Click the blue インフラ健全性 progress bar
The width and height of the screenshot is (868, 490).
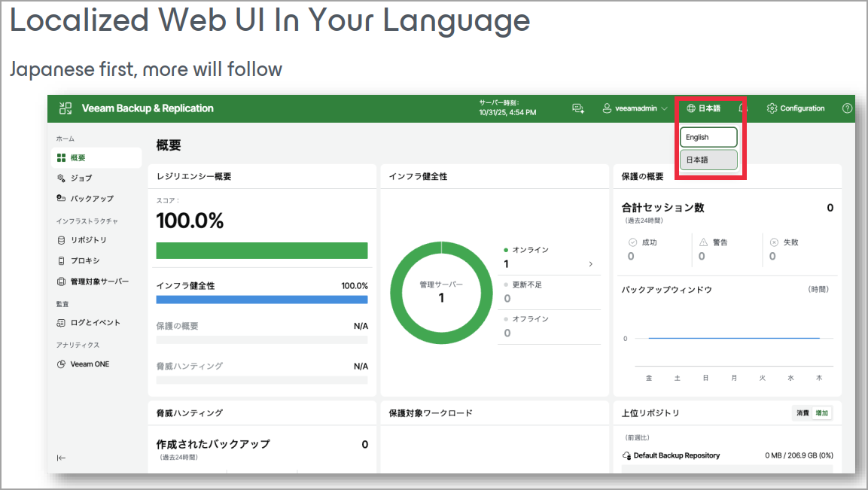[x=261, y=300]
